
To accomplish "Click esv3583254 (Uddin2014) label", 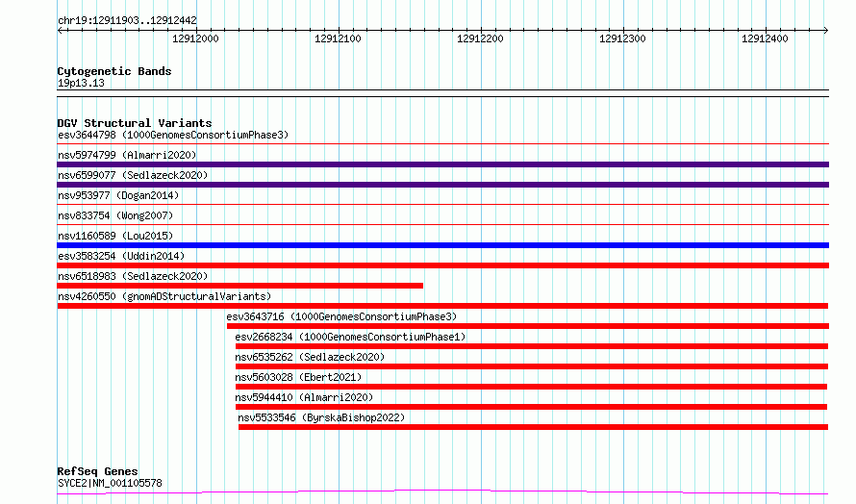I will tap(121, 256).
